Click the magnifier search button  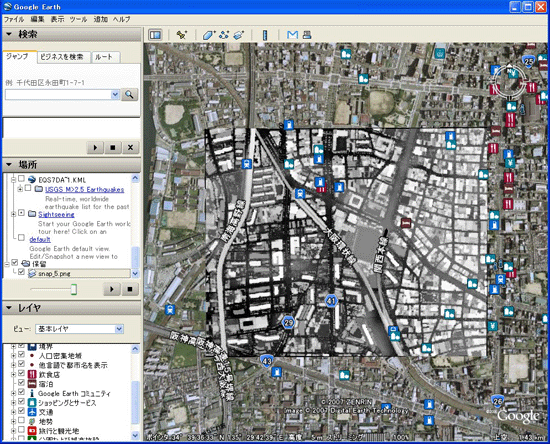click(x=129, y=95)
